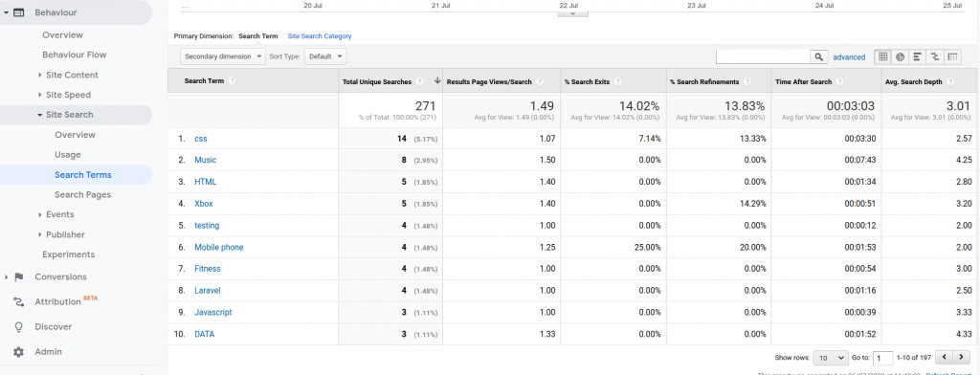Open the Sort Type Default dropdown
980x375 pixels.
pyautogui.click(x=325, y=56)
